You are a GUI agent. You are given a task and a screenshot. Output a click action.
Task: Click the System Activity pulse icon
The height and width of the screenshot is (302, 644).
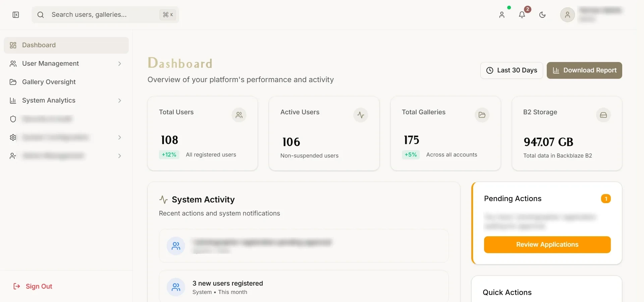pyautogui.click(x=164, y=200)
